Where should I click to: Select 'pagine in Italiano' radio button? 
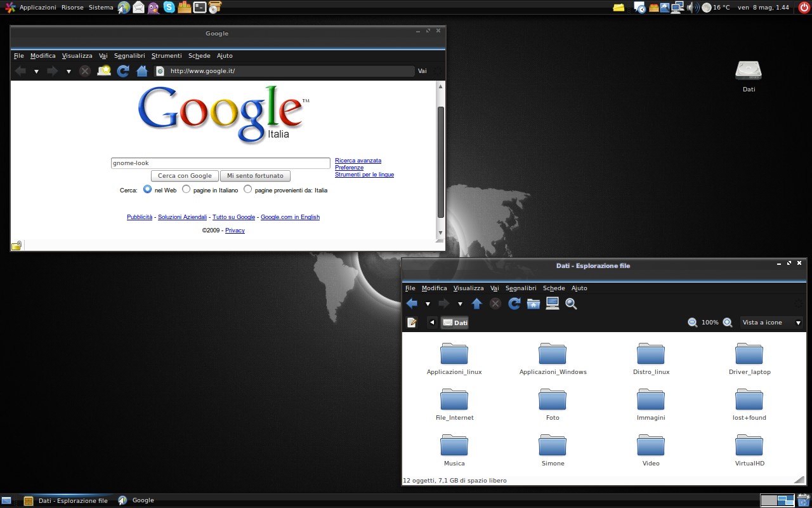coord(186,189)
